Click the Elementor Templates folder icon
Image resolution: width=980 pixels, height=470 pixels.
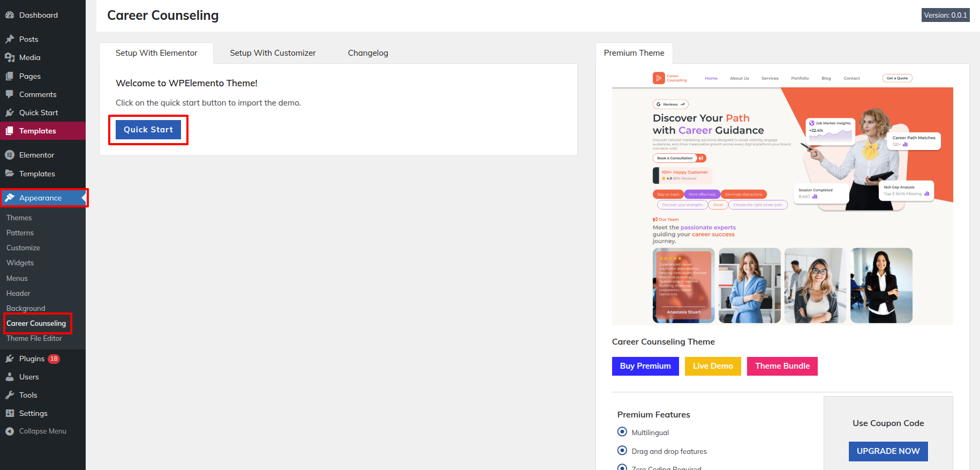point(10,174)
